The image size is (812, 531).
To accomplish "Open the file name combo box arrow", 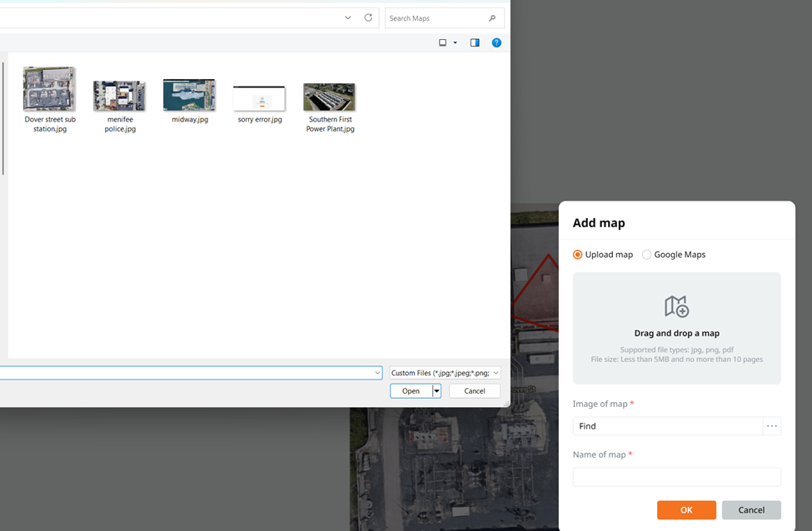I will click(377, 373).
